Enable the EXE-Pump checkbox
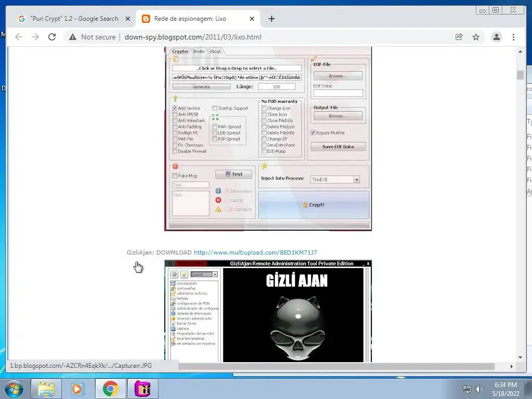This screenshot has height=399, width=532. coord(263,151)
